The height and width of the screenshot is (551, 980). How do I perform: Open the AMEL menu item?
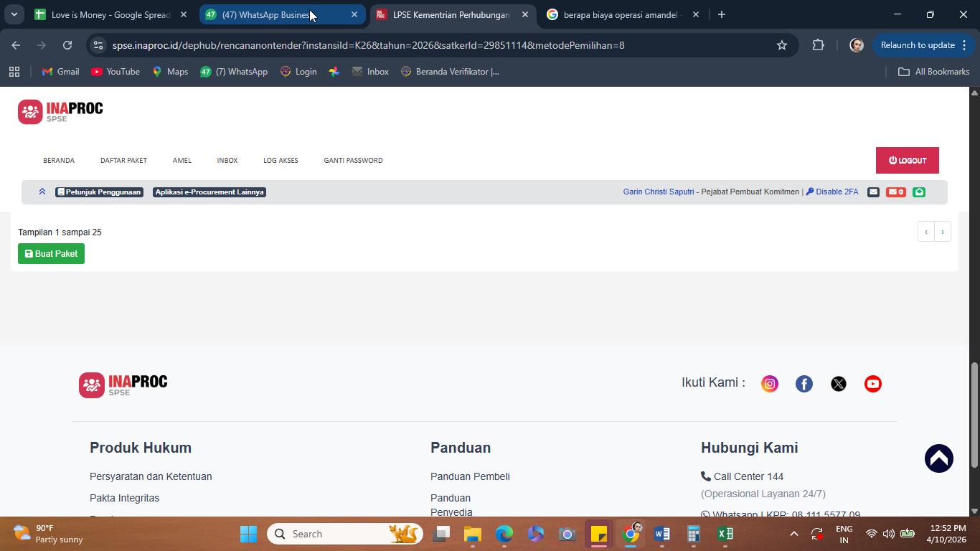(182, 161)
